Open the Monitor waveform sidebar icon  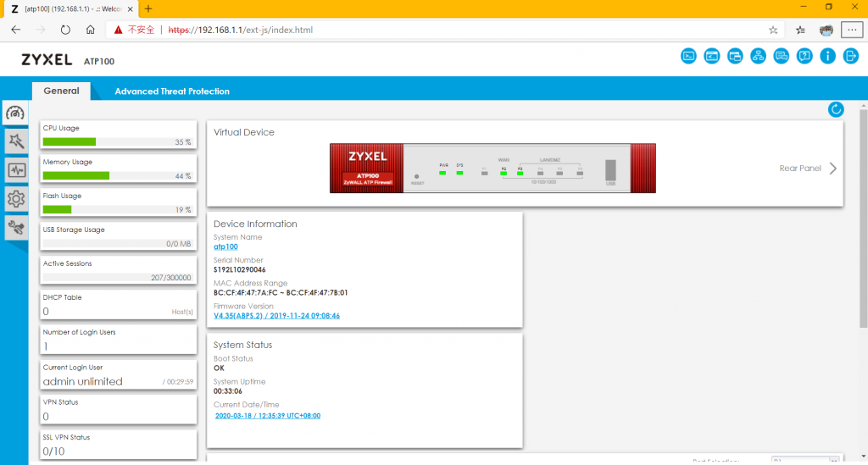point(15,170)
